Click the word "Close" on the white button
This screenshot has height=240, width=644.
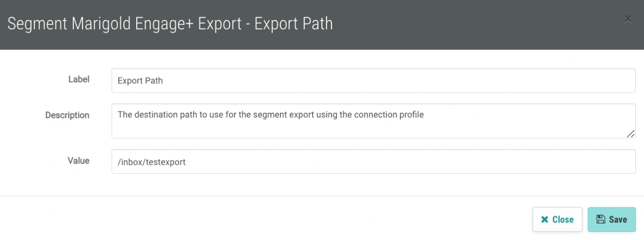563,219
